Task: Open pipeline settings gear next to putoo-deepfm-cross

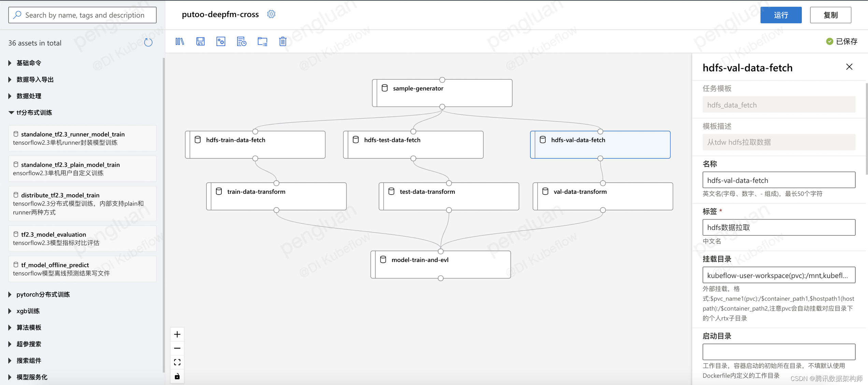Action: pos(271,14)
